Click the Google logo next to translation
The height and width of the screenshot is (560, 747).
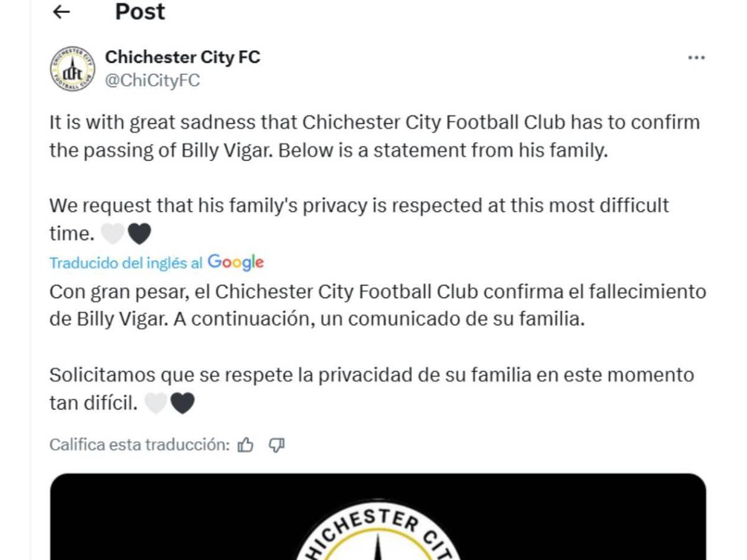pos(235,263)
